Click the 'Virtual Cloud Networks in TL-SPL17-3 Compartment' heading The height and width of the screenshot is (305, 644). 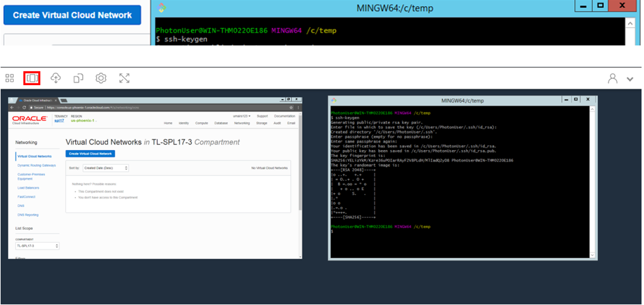click(x=153, y=142)
